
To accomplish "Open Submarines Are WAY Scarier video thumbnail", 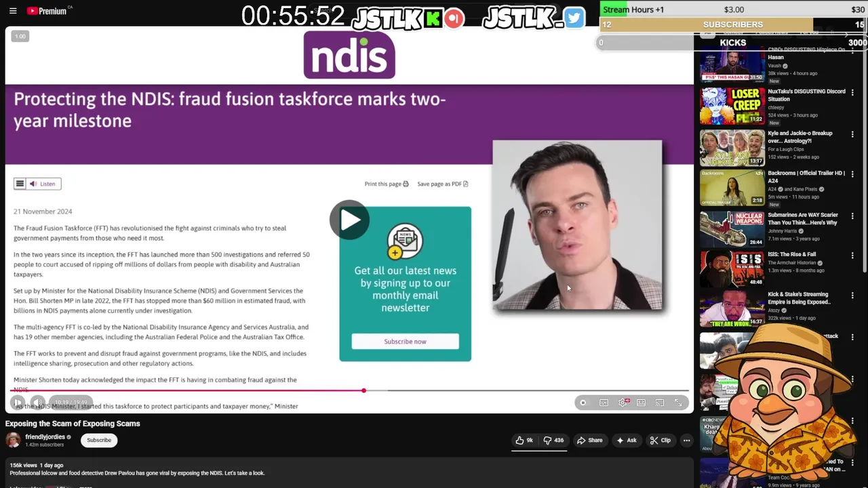I will point(732,229).
